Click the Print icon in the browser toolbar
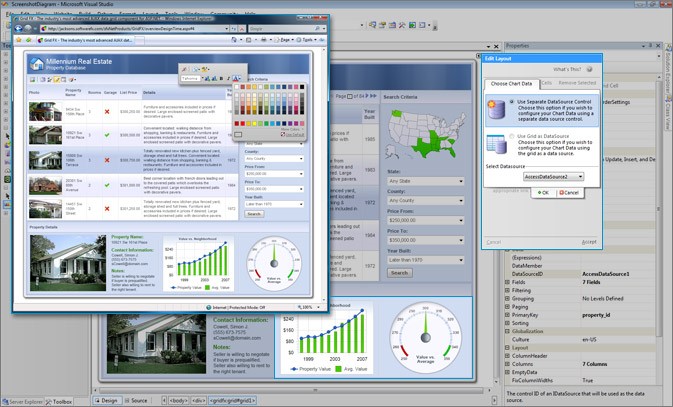 pyautogui.click(x=264, y=39)
